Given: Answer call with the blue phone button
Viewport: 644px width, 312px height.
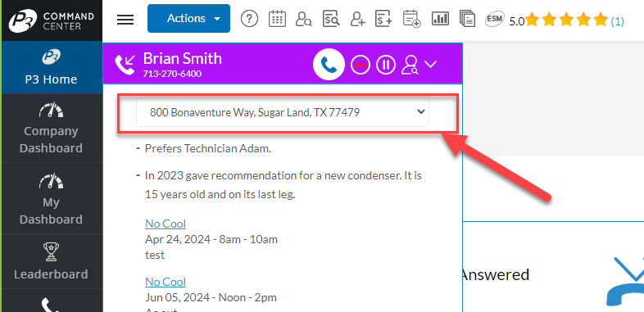Looking at the screenshot, I should tap(329, 65).
